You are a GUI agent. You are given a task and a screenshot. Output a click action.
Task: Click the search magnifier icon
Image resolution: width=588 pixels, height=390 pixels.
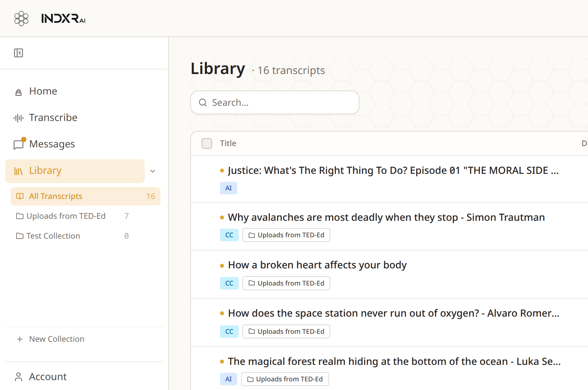tap(203, 102)
